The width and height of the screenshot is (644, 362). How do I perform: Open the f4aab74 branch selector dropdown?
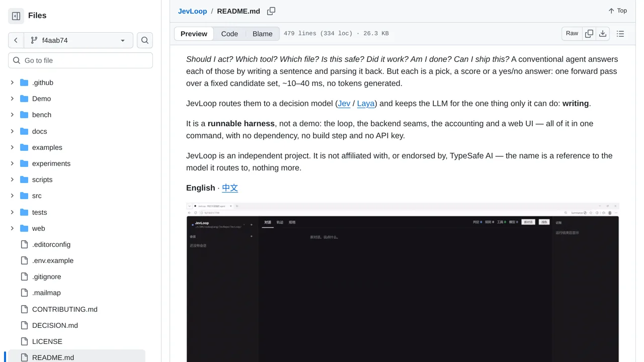pyautogui.click(x=78, y=40)
